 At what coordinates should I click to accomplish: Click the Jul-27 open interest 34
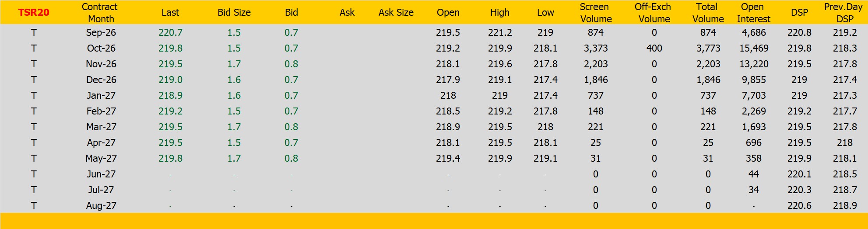(754, 190)
